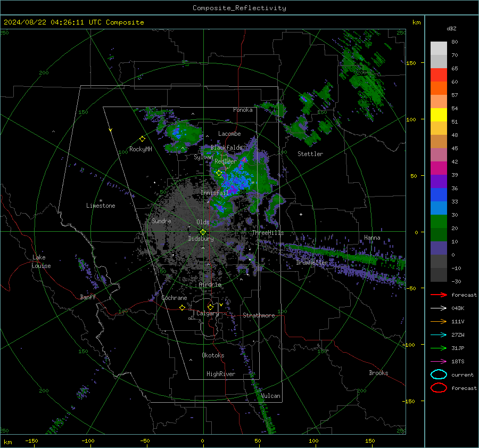Click the Didsbury map label
This screenshot has height=448, width=479.
click(201, 239)
